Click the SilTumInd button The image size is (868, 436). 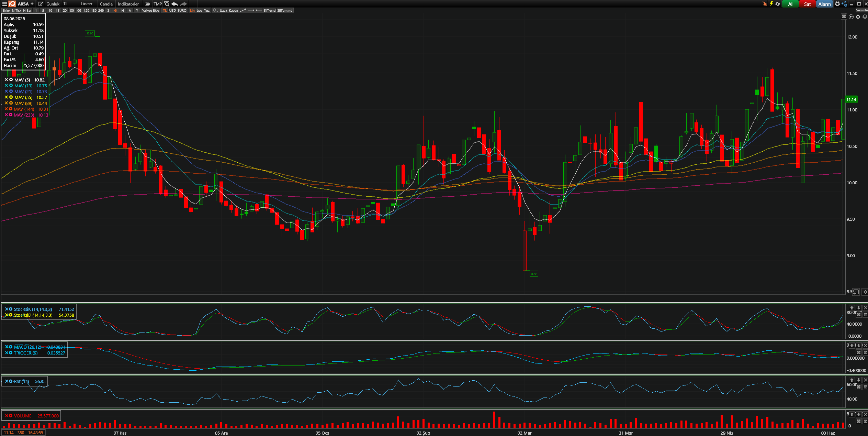click(285, 10)
